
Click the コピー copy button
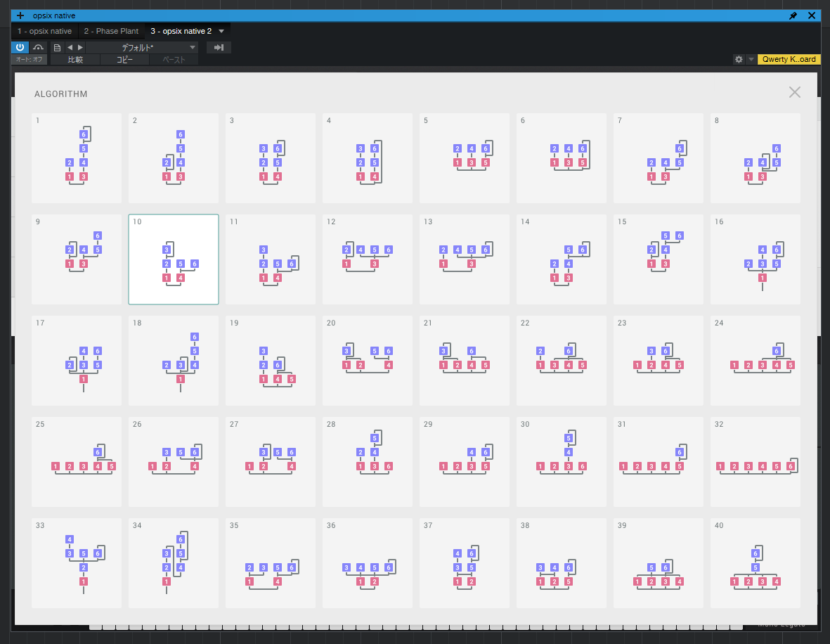(x=124, y=60)
